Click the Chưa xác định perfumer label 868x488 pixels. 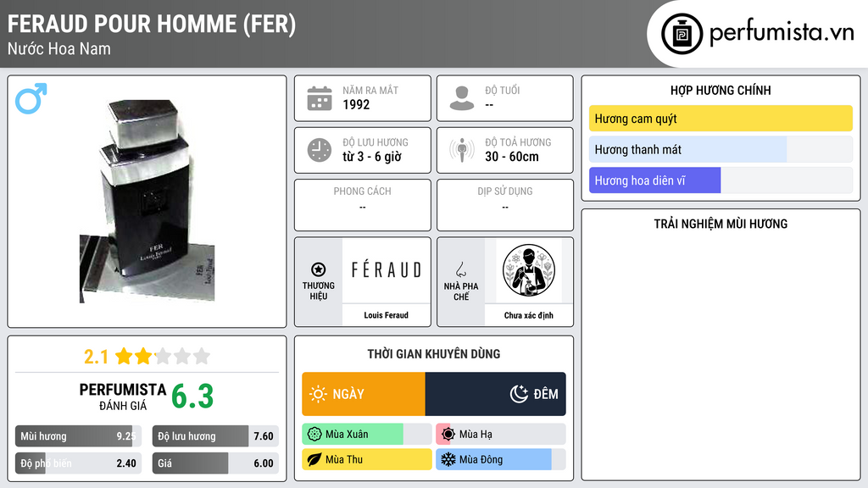pos(529,315)
